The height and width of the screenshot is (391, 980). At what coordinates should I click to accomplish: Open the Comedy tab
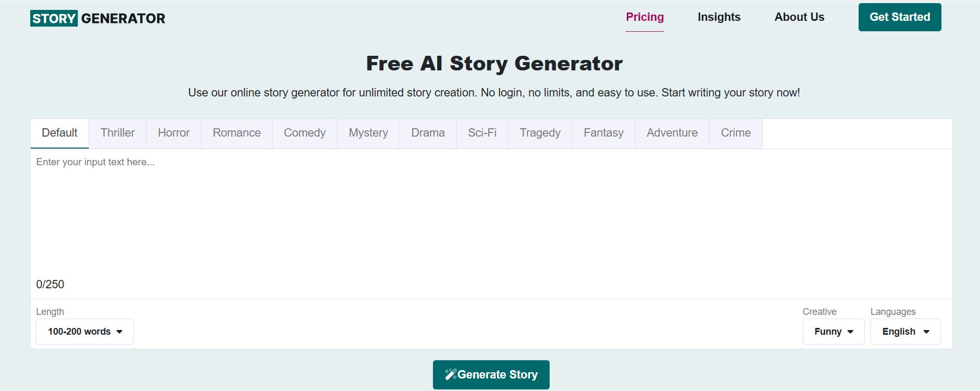(x=304, y=133)
